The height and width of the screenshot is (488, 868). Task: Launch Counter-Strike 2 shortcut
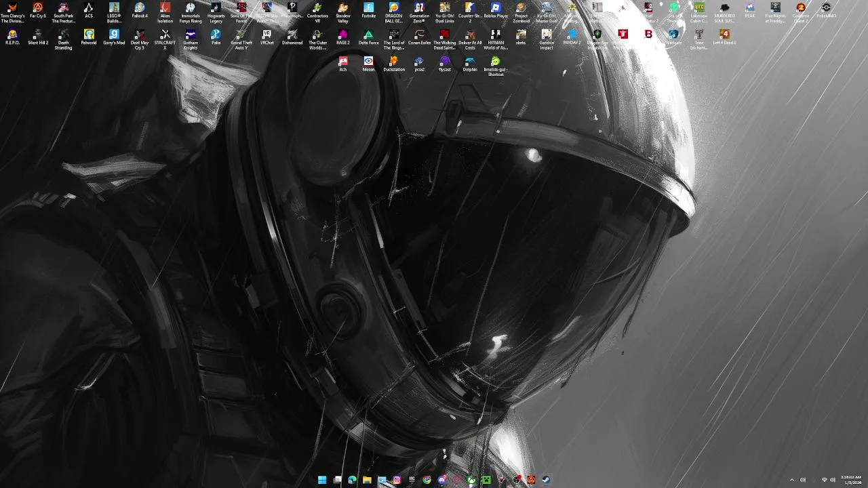(x=470, y=12)
